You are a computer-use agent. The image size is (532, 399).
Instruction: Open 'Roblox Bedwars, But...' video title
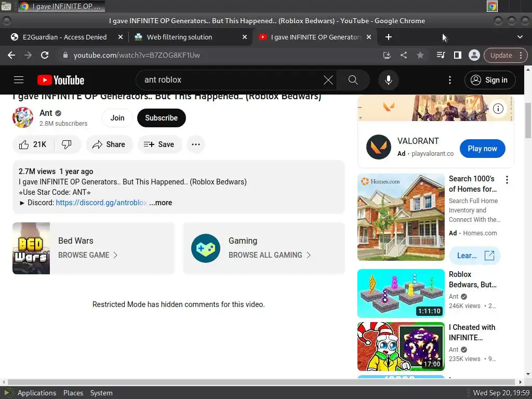[473, 280]
